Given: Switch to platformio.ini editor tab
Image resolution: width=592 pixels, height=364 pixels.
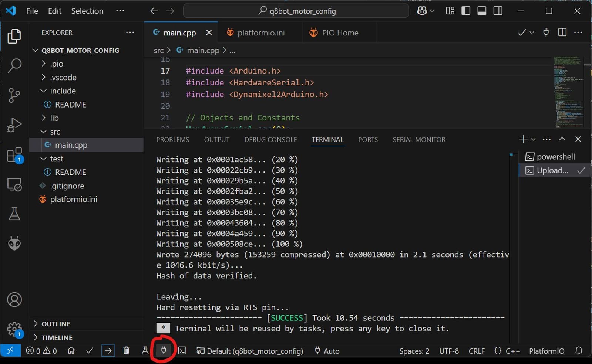Looking at the screenshot, I should tap(260, 33).
